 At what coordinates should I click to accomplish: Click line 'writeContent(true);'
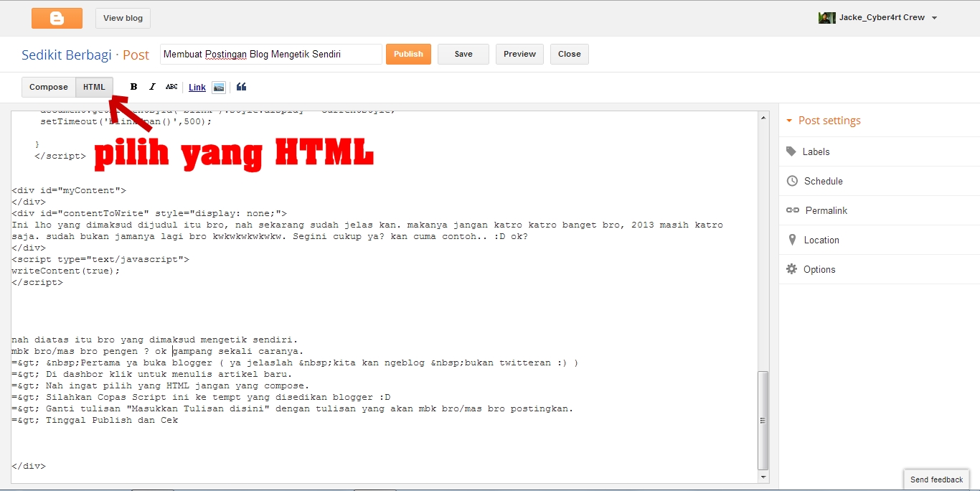[66, 271]
